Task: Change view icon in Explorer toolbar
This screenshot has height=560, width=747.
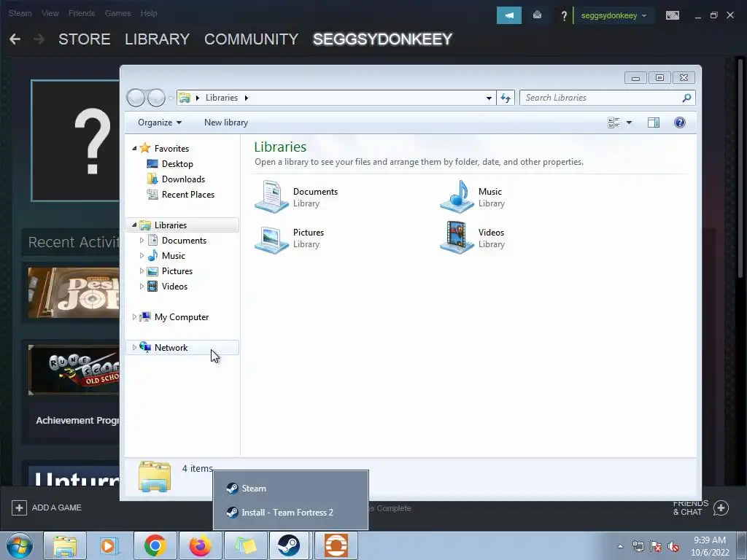Action: click(614, 122)
